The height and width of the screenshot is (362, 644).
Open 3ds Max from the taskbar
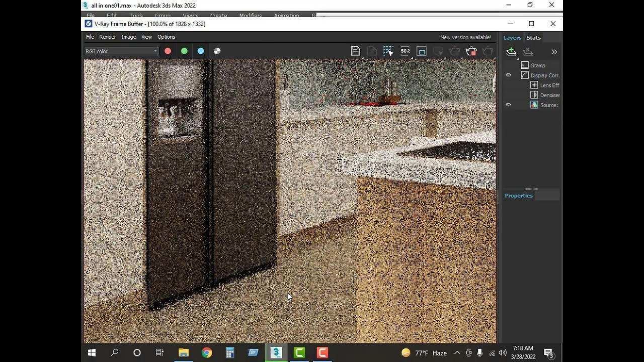coord(276,352)
